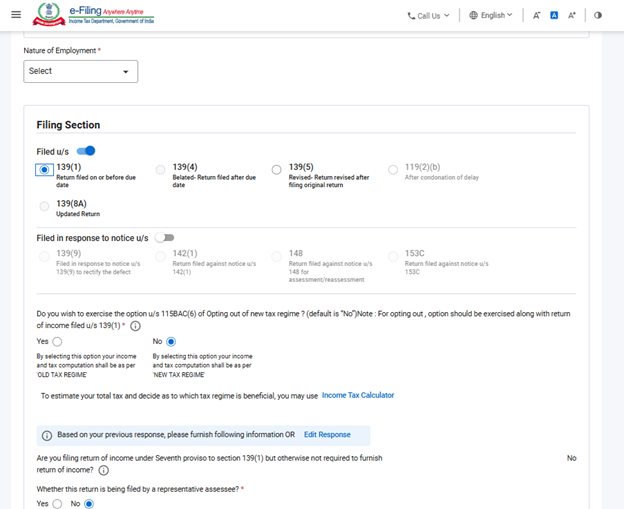Reset to default font size icon
Viewport: 624px width, 509px height.
[x=554, y=16]
